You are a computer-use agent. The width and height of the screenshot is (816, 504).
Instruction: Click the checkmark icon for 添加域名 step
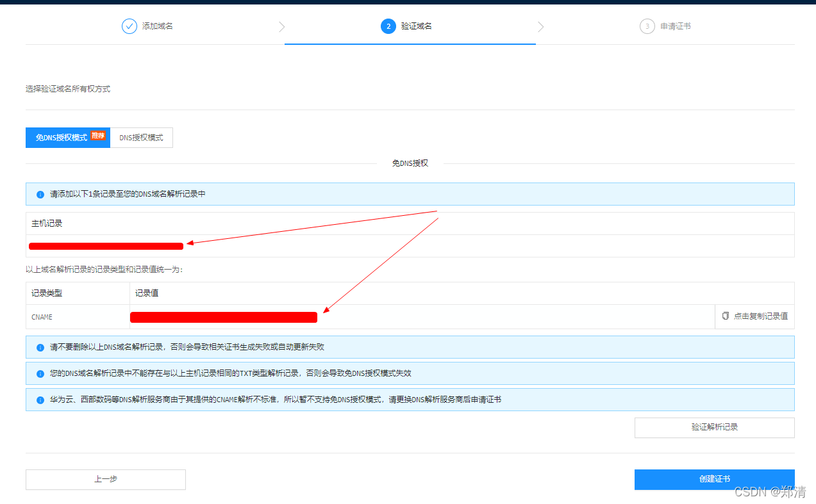(129, 26)
